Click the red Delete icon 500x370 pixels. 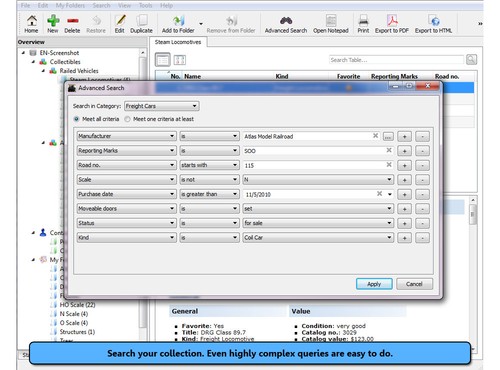point(72,21)
